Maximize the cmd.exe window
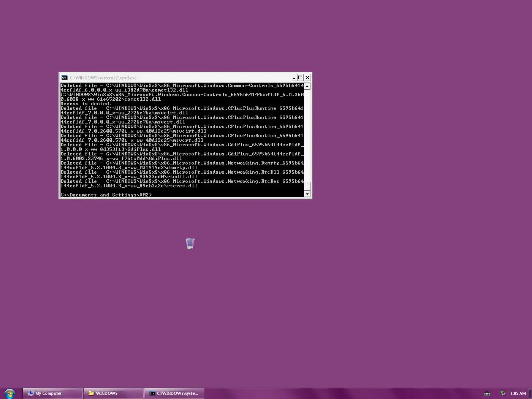The height and width of the screenshot is (399, 532). click(x=300, y=78)
